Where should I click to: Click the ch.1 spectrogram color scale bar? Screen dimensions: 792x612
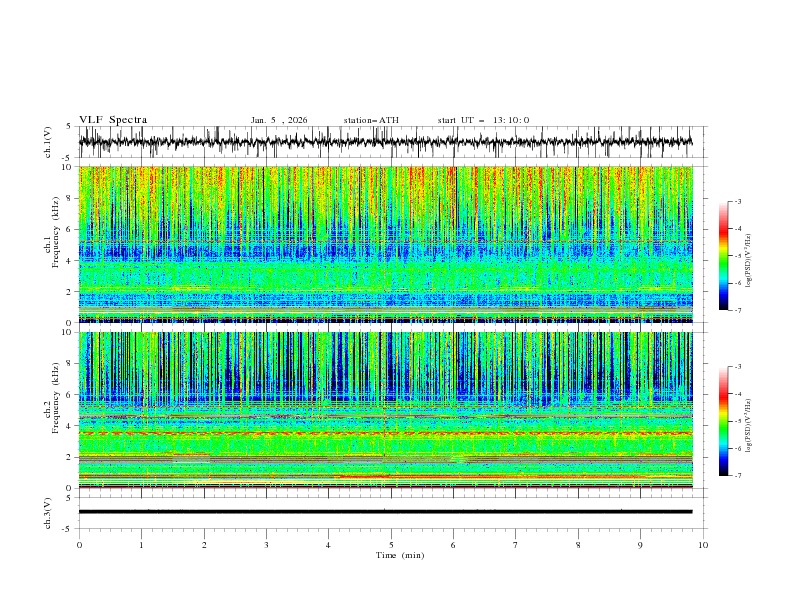[x=723, y=256]
